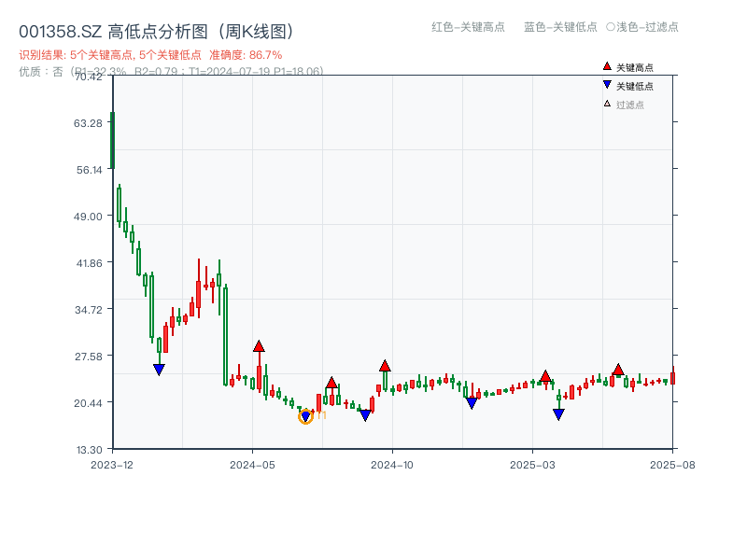This screenshot has height=560, width=747.
Task: Click the x-axis label 2024-05
Action: point(252,465)
